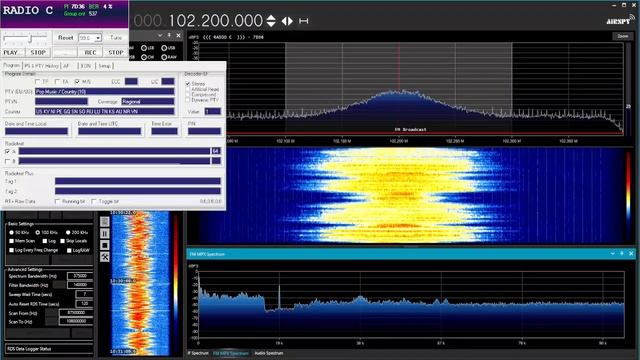640x360 pixels.
Task: Click the 'Pop Music / Country (10)' PTY text
Action: [x=61, y=91]
